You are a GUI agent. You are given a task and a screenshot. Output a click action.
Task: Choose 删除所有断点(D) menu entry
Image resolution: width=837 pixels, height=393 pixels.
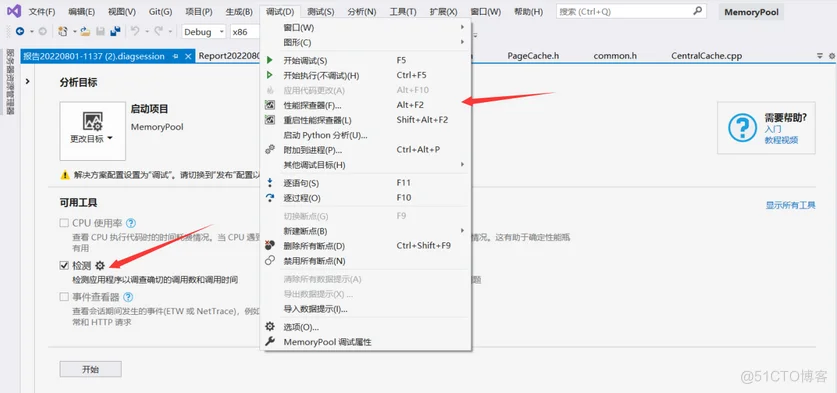point(366,246)
